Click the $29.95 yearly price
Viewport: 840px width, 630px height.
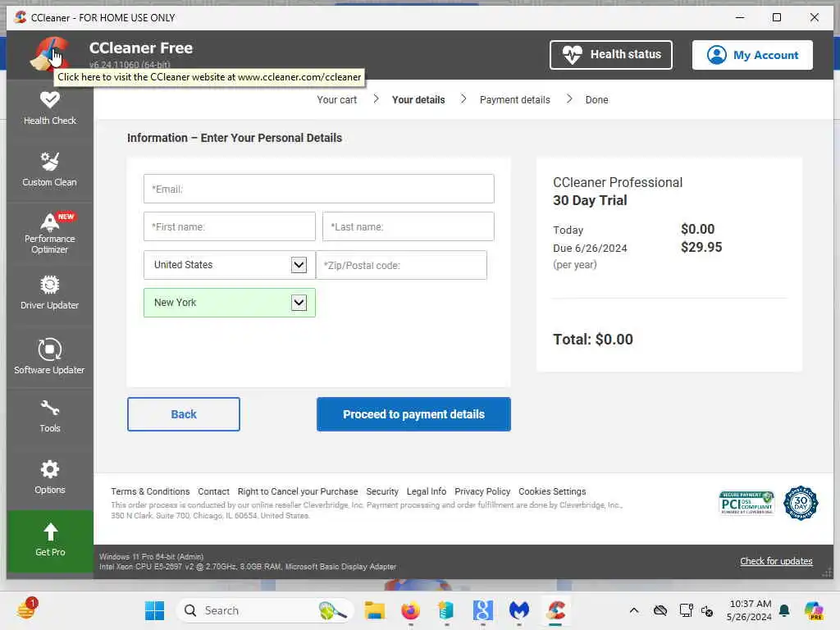[701, 247]
